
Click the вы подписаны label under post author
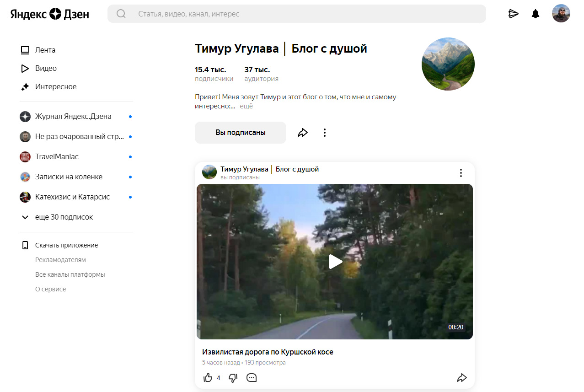240,177
